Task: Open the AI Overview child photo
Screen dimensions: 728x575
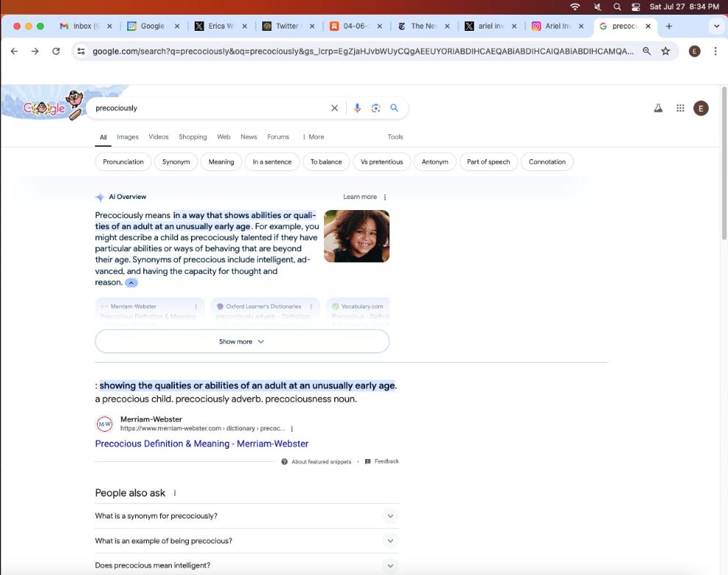Action: pos(356,236)
